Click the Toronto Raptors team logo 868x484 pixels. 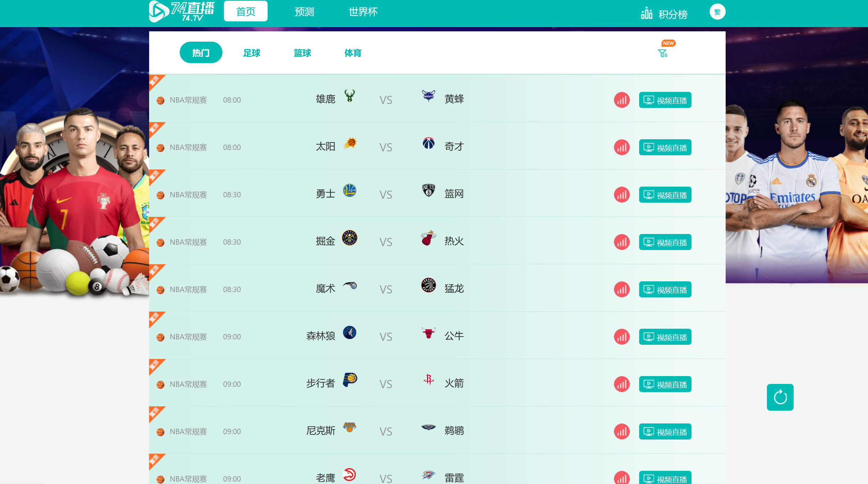[428, 285]
